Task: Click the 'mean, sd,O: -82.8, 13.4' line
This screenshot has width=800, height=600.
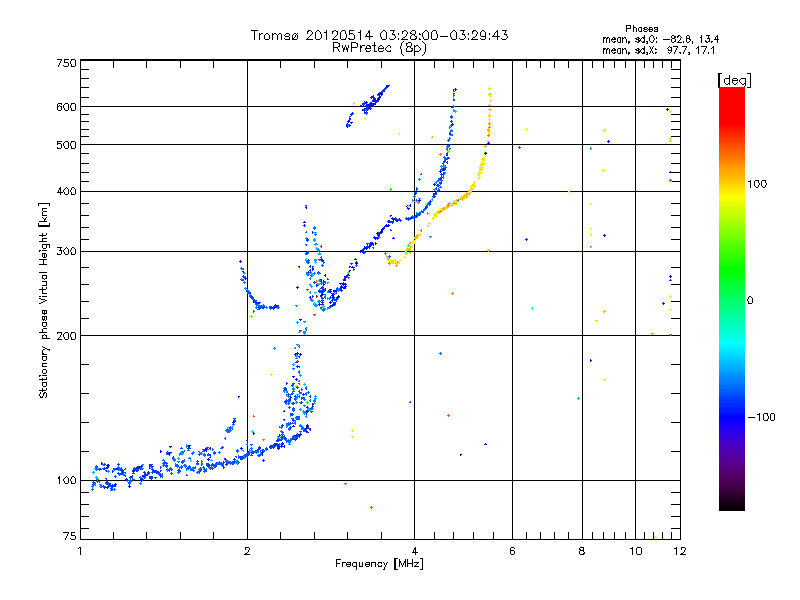Action: 661,39
